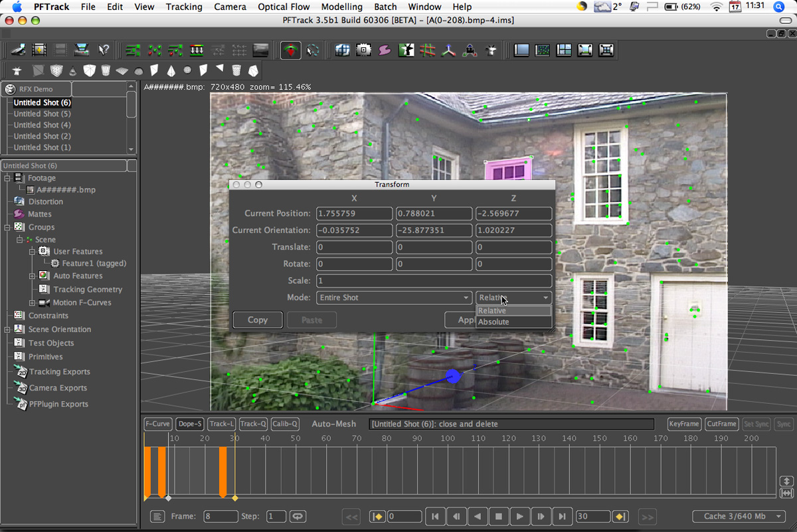Click the KeyFrame button
This screenshot has width=797, height=532.
tap(684, 424)
